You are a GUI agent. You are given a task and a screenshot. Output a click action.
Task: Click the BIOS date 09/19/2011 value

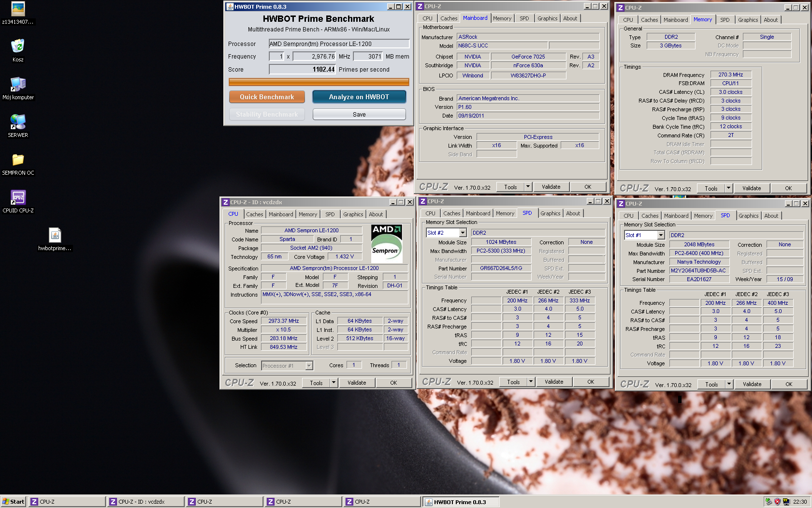click(528, 116)
